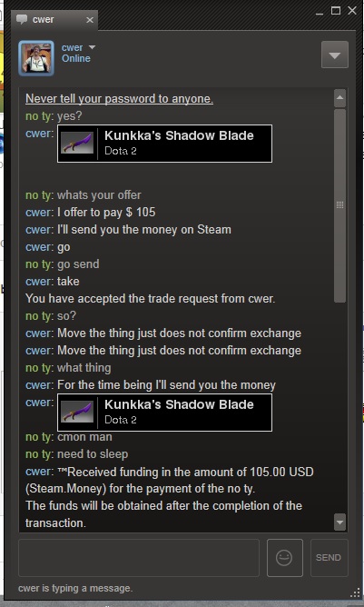Select the cwer chat tab
This screenshot has height=607, width=364.
tap(55, 20)
